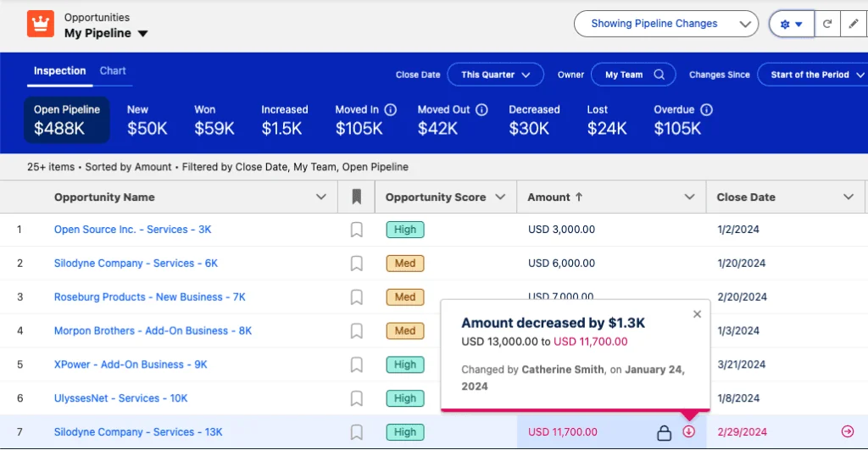
Task: Open the Showing Pipeline Changes dropdown
Action: (x=666, y=24)
